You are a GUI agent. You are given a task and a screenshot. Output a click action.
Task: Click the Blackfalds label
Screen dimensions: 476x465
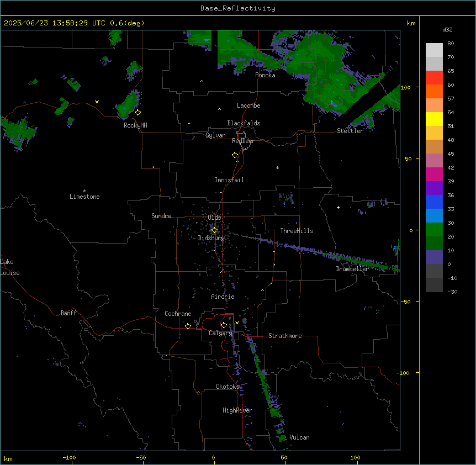[244, 123]
